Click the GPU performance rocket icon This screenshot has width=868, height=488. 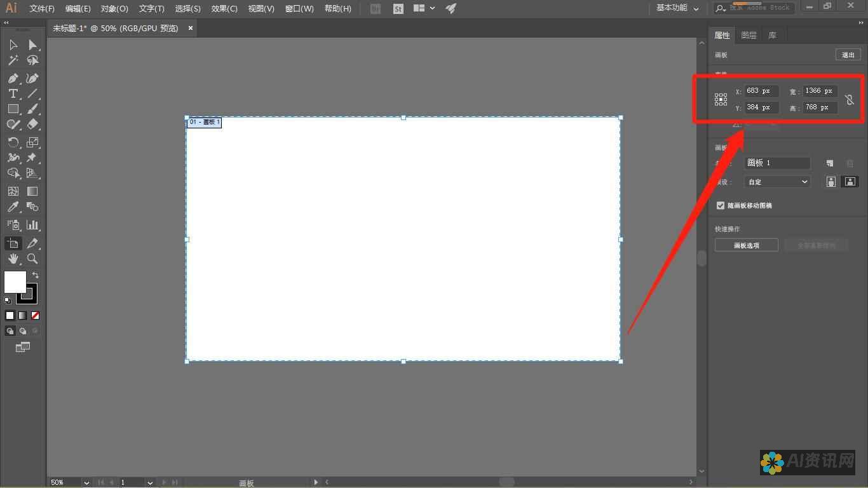(x=451, y=9)
